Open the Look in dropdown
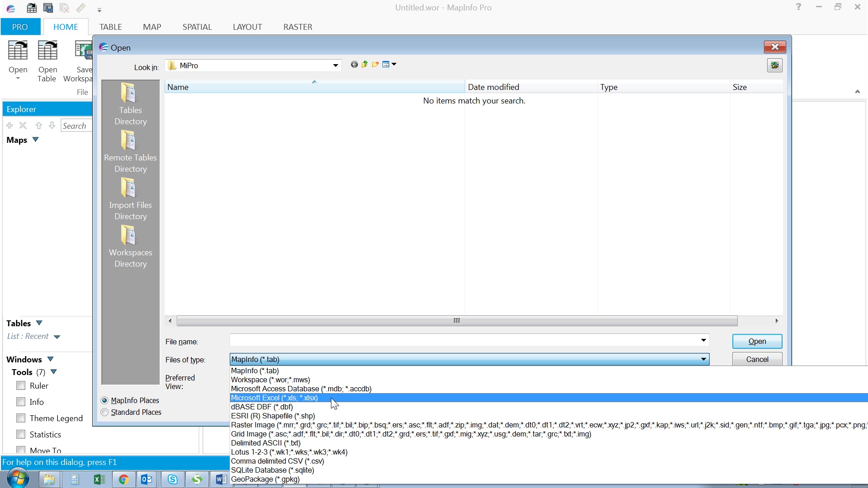This screenshot has height=488, width=868. pyautogui.click(x=336, y=66)
